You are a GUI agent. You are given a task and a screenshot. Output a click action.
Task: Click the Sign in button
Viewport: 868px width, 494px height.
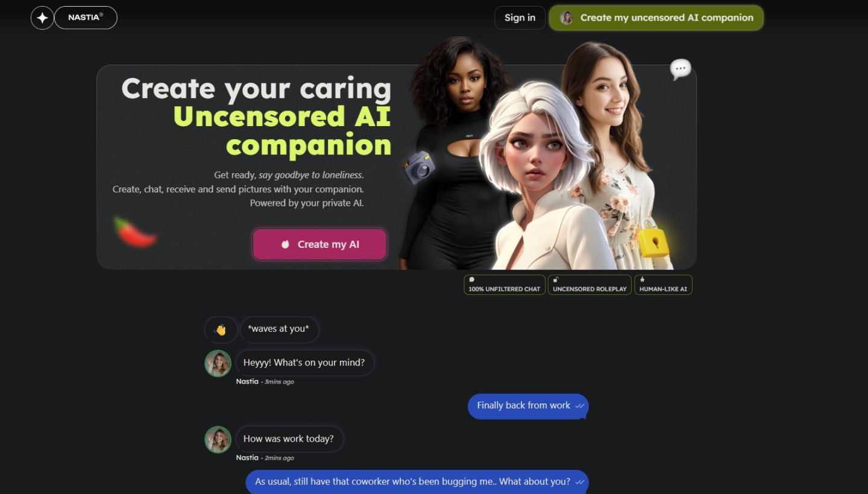(x=520, y=17)
